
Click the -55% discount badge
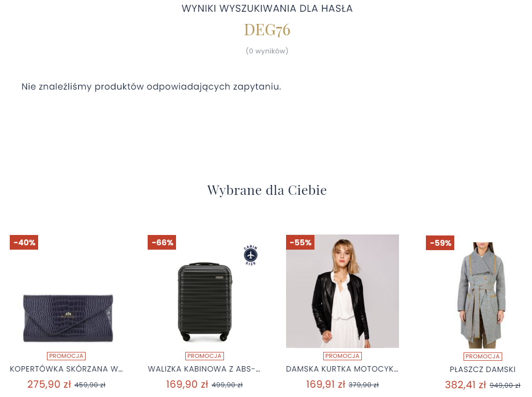[300, 242]
